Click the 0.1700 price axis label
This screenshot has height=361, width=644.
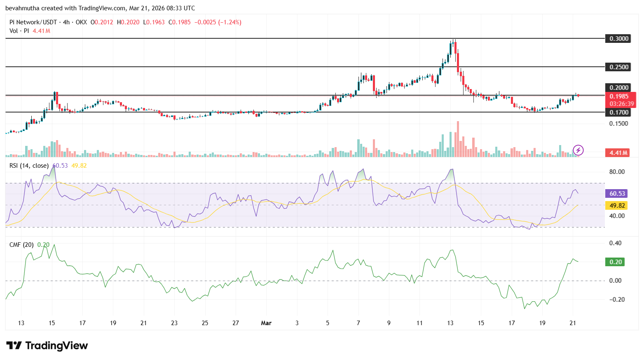(618, 112)
